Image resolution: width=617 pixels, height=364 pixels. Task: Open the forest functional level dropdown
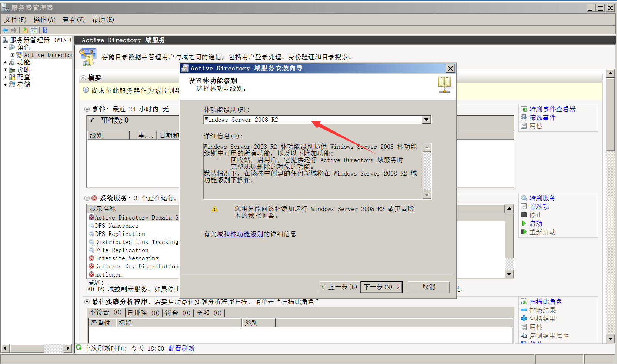427,120
